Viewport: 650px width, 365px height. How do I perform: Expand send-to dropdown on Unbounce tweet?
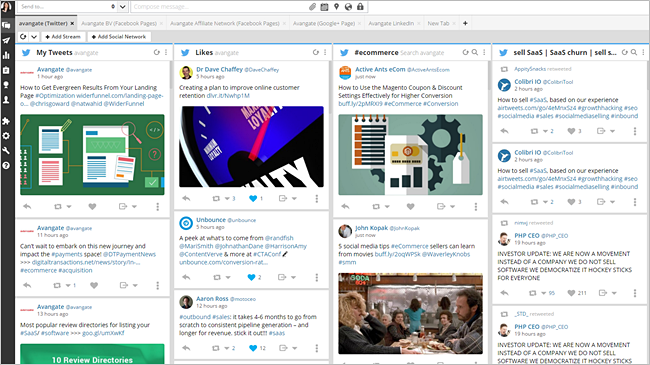click(x=293, y=277)
